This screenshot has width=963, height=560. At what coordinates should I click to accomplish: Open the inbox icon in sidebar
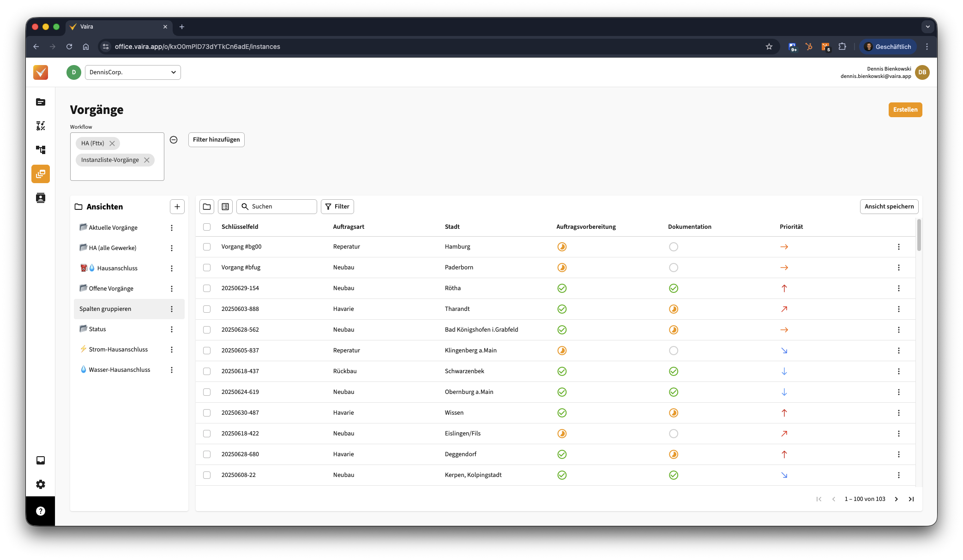click(41, 460)
